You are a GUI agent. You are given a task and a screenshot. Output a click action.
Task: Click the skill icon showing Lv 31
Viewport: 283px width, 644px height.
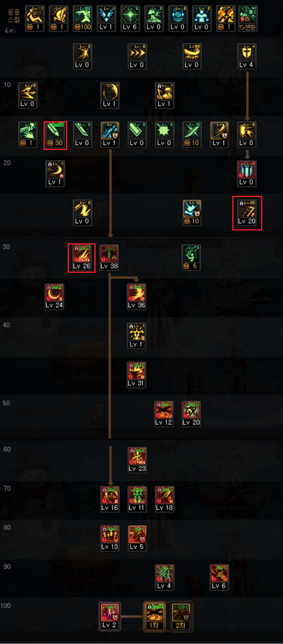(136, 375)
